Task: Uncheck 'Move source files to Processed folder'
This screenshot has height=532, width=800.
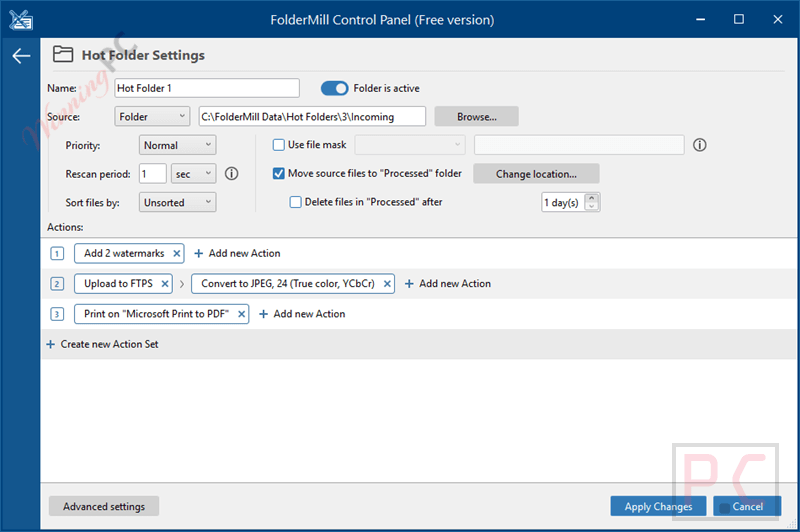Action: [x=279, y=173]
